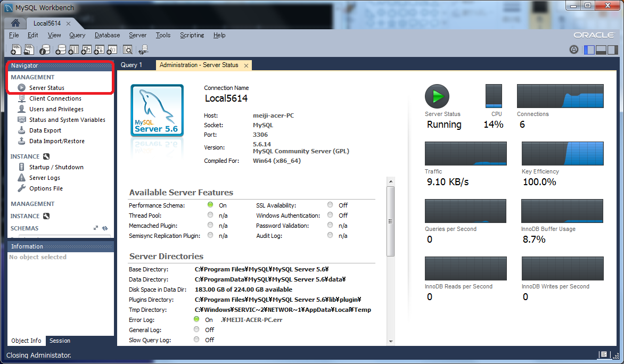
Task: Close the Administration - Server Status tab
Action: [x=247, y=65]
